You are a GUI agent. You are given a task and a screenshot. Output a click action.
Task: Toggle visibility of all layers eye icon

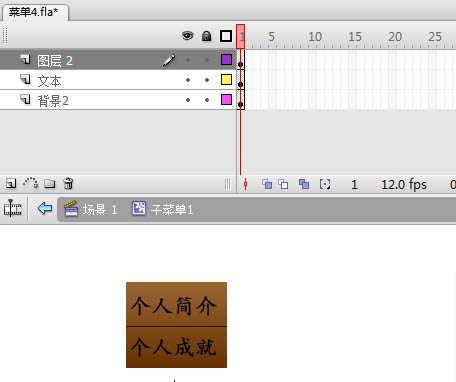point(188,35)
